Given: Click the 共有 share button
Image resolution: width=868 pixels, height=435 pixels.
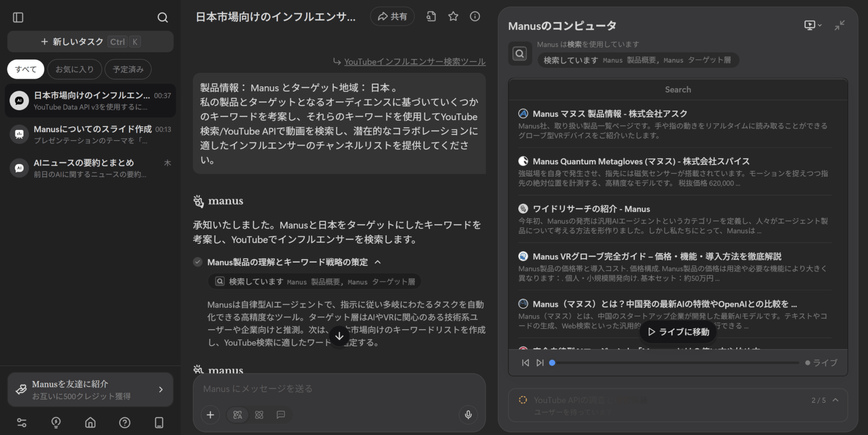Looking at the screenshot, I should (392, 17).
